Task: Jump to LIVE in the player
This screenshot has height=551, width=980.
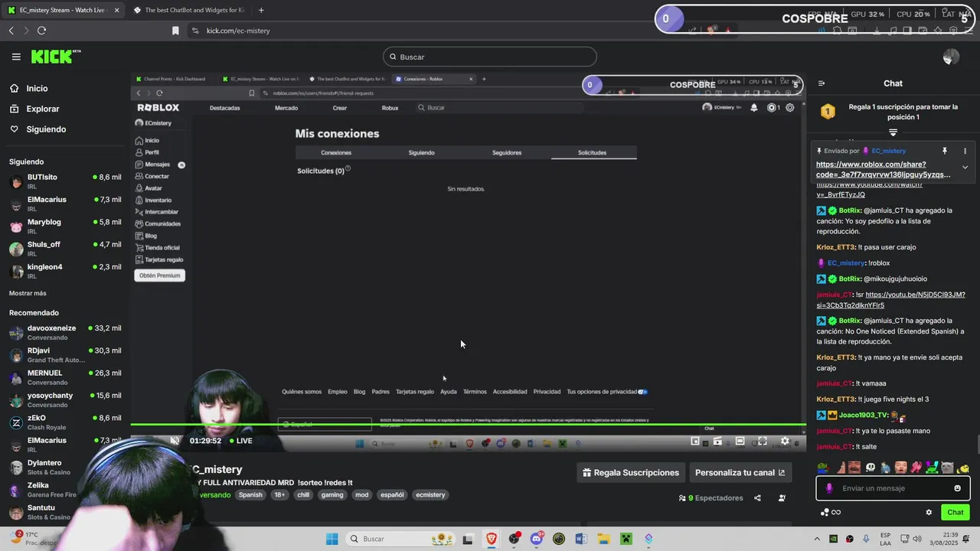Action: tap(240, 441)
